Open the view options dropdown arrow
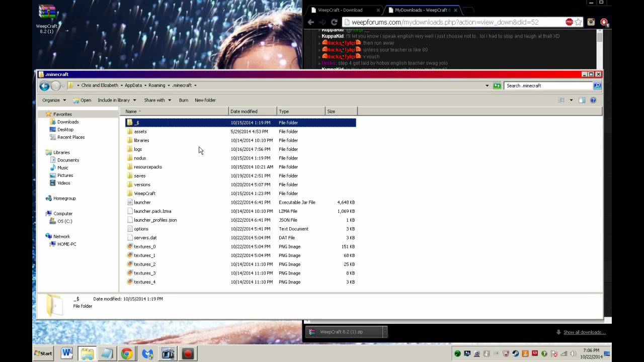Viewport: 644px width, 362px height. (571, 100)
